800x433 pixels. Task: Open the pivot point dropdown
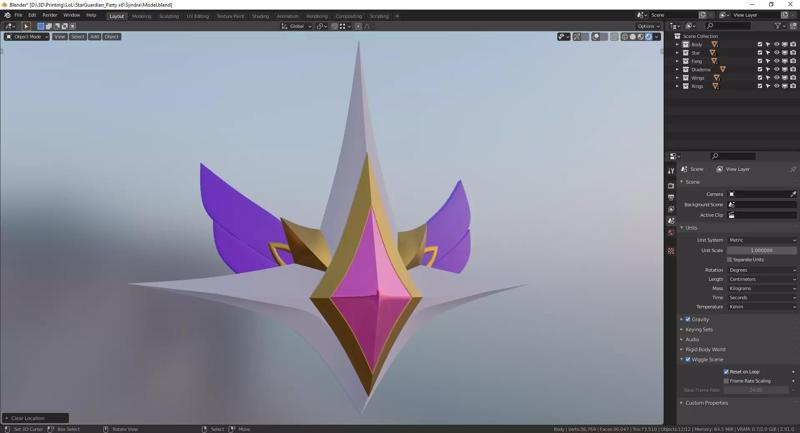pyautogui.click(x=321, y=26)
